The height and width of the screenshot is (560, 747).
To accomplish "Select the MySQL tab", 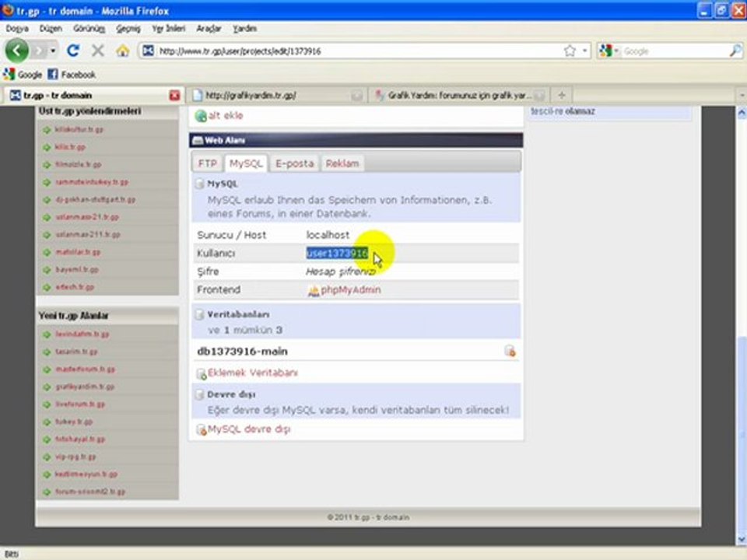I will [246, 163].
